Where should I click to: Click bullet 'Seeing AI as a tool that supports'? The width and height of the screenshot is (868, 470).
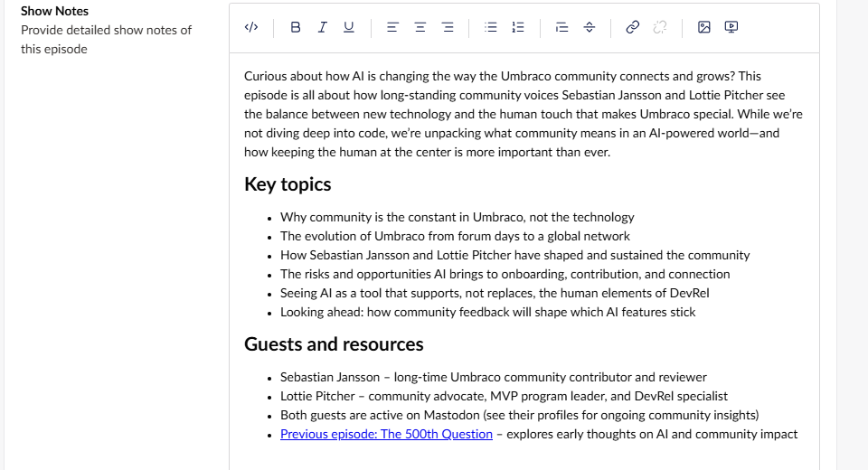pyautogui.click(x=495, y=294)
